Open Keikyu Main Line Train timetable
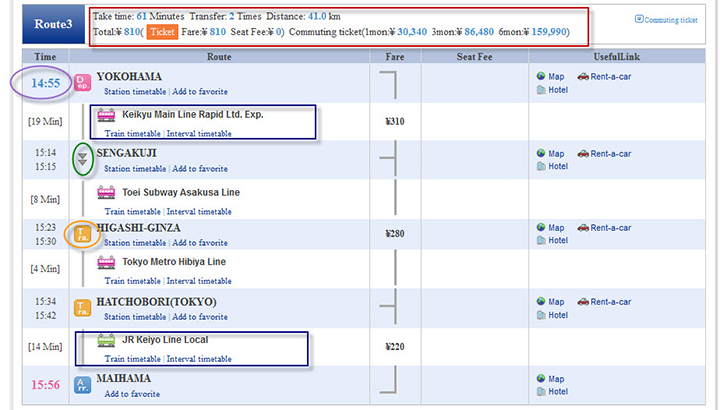 (133, 134)
